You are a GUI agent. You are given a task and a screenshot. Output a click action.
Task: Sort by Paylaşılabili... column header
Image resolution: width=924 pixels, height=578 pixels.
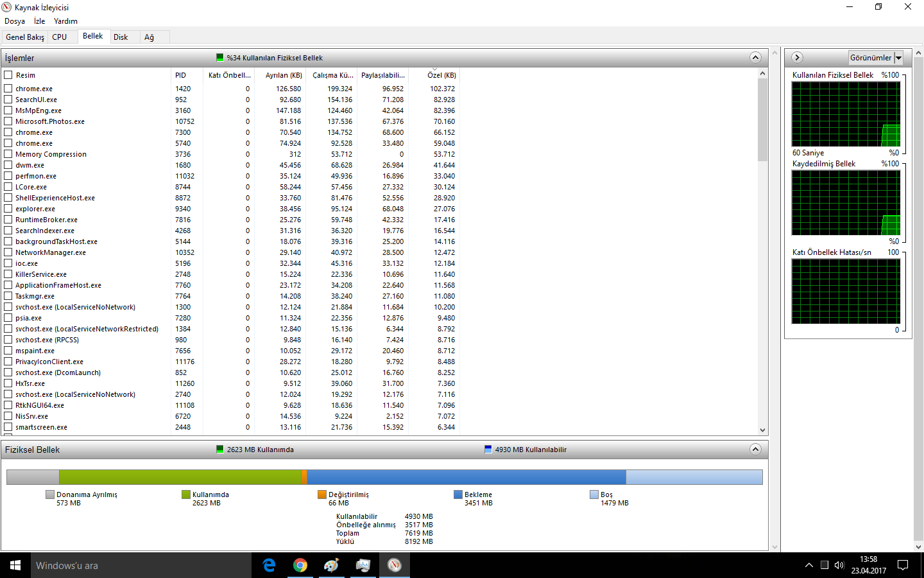(x=382, y=75)
